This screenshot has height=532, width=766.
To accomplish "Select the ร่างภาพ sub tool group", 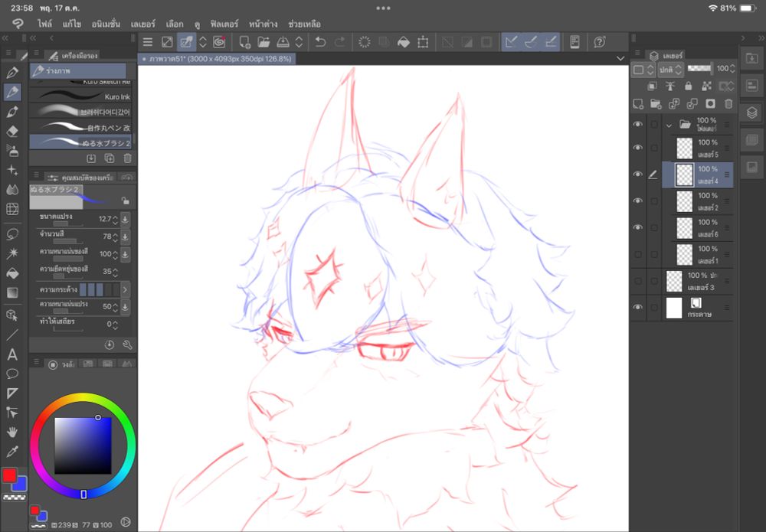I will [x=78, y=70].
